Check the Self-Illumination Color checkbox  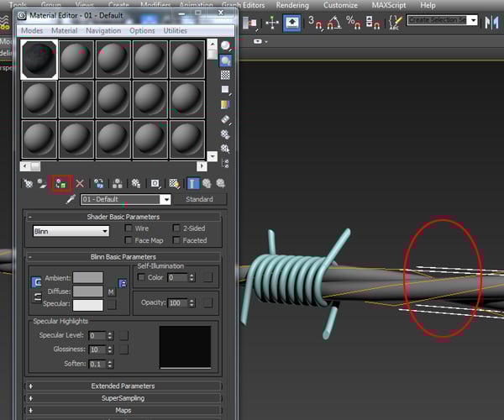141,277
